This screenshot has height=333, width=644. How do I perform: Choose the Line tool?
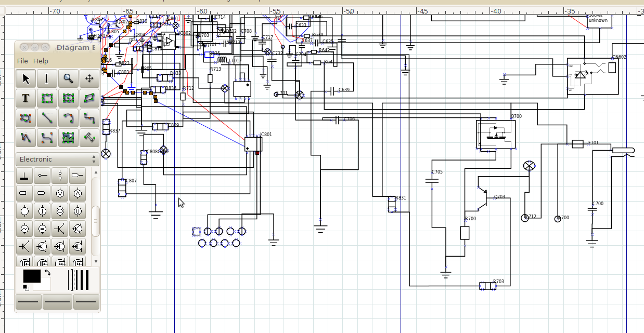46,118
